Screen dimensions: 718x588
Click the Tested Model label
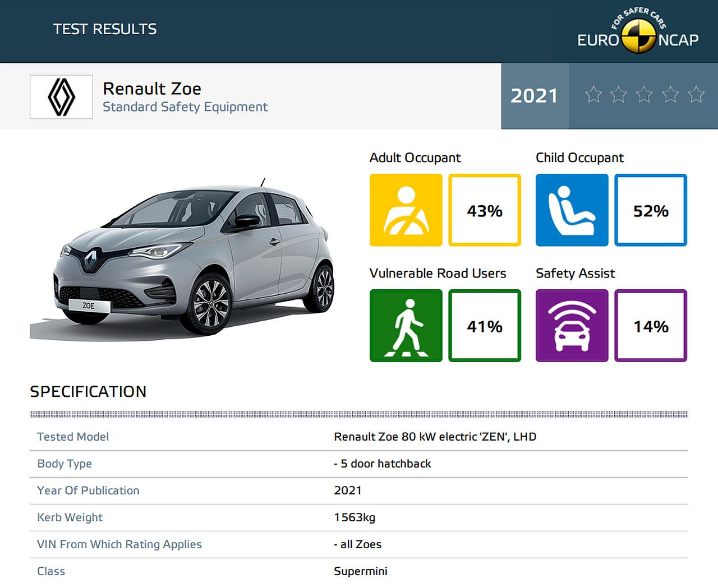pos(73,437)
